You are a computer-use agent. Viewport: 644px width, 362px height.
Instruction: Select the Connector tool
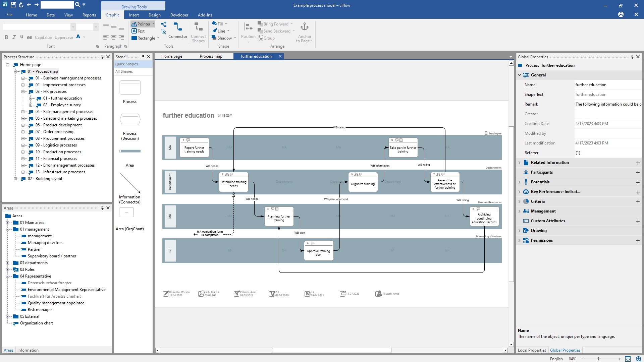point(177,31)
